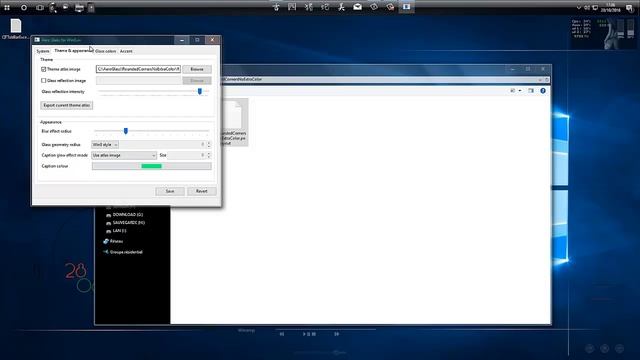Click the theme atlas image path field
The height and width of the screenshot is (360, 640).
[138, 69]
